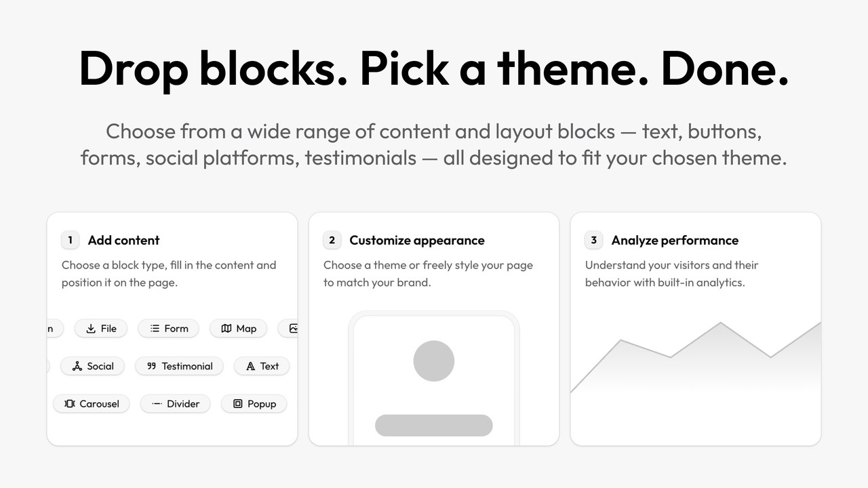Click the letter icon on the Text chip
The width and height of the screenshot is (868, 488).
[251, 366]
